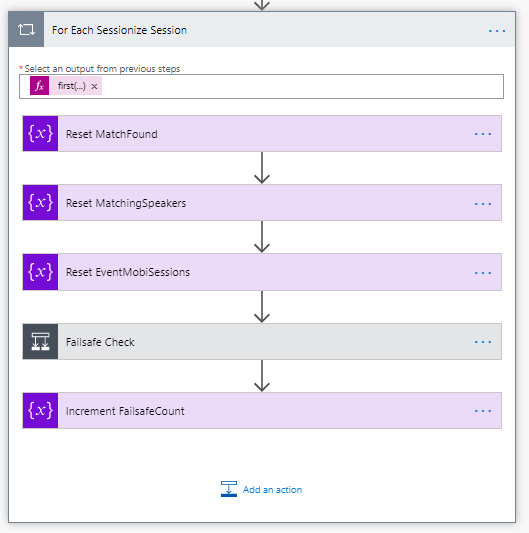This screenshot has height=533, width=529.
Task: Click the Reset MatchFound variable icon
Action: click(x=40, y=134)
